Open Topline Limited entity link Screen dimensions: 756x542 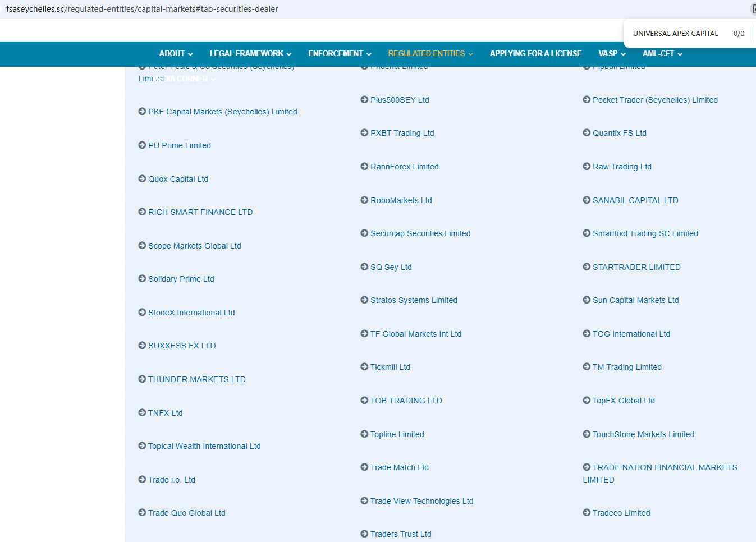tap(397, 434)
